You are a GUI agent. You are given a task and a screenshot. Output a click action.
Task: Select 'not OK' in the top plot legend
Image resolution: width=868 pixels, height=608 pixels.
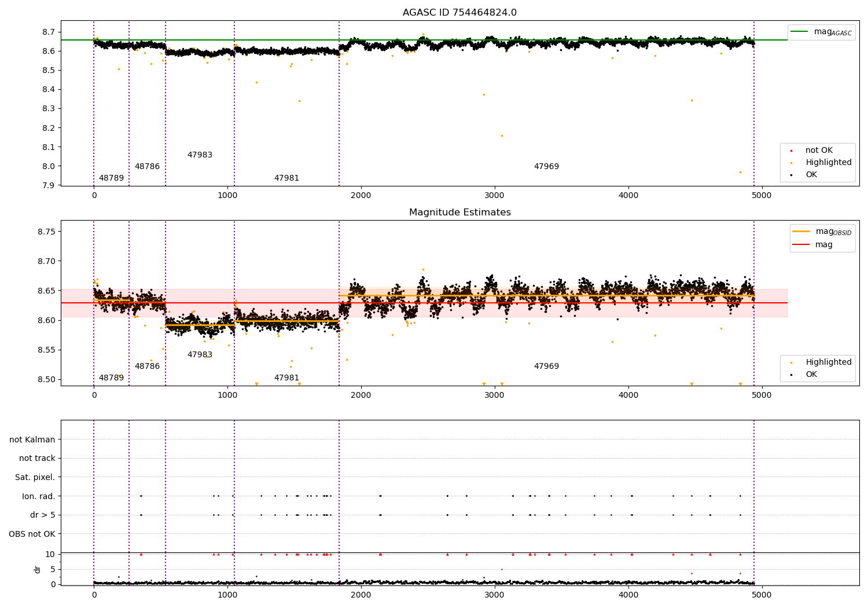pos(819,151)
